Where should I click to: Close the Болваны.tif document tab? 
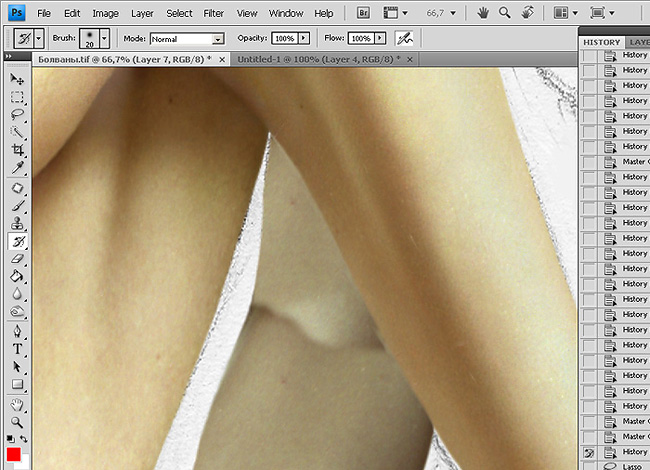pyautogui.click(x=222, y=60)
